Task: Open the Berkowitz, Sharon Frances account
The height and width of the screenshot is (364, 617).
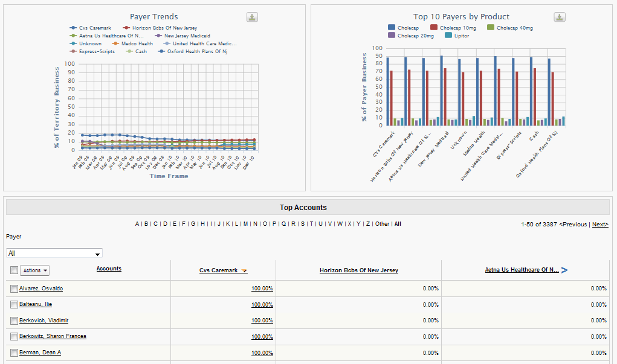Action: pos(53,336)
